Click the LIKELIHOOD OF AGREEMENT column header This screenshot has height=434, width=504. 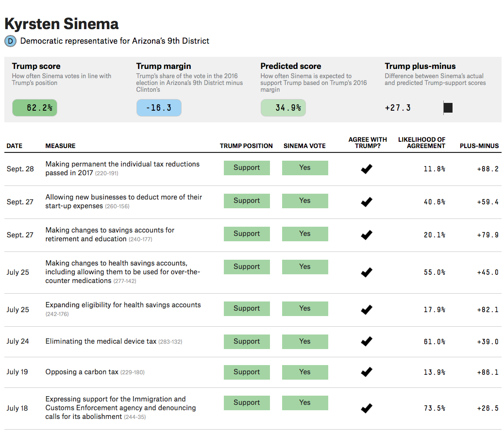(422, 143)
